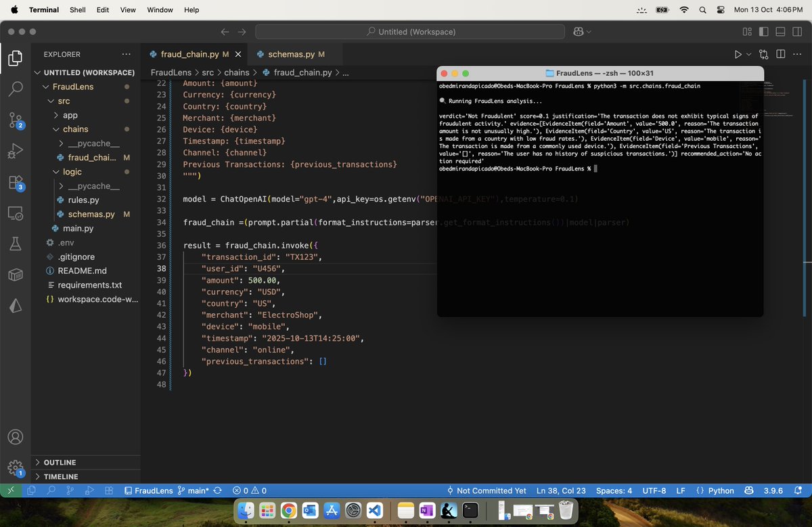Open Extensions view with badge 3
The width and height of the screenshot is (812, 527).
(15, 182)
